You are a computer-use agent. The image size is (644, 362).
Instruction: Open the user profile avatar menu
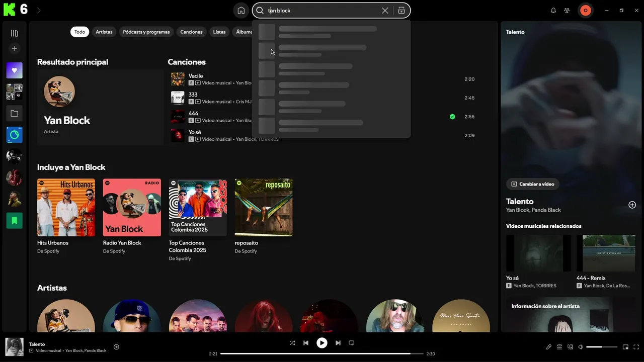(x=586, y=10)
